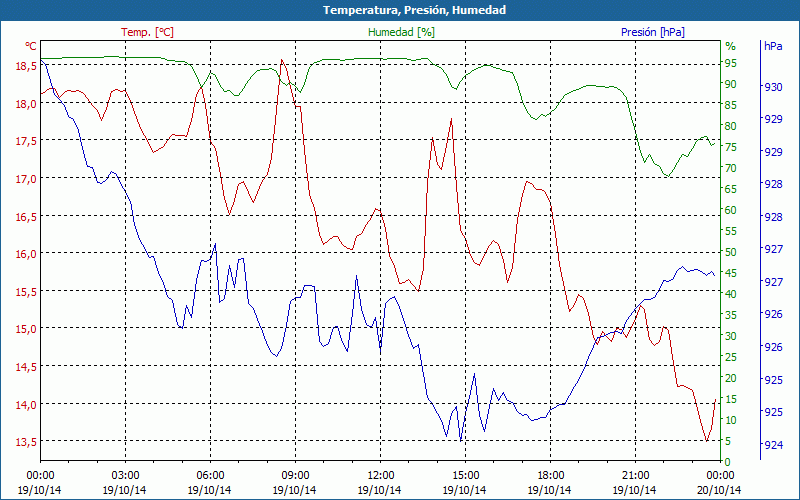The height and width of the screenshot is (500, 800).
Task: Click the '18:00' time axis label
Action: (x=550, y=476)
